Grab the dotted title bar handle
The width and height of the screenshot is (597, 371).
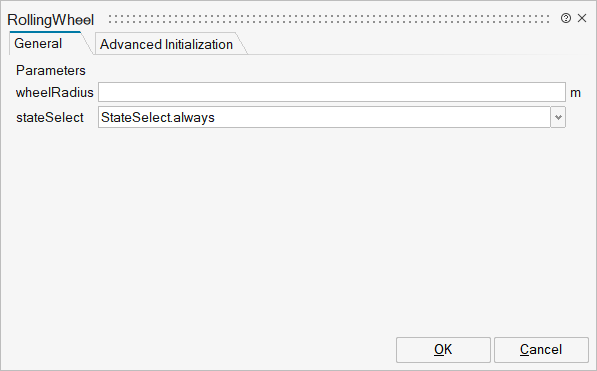[x=329, y=19]
